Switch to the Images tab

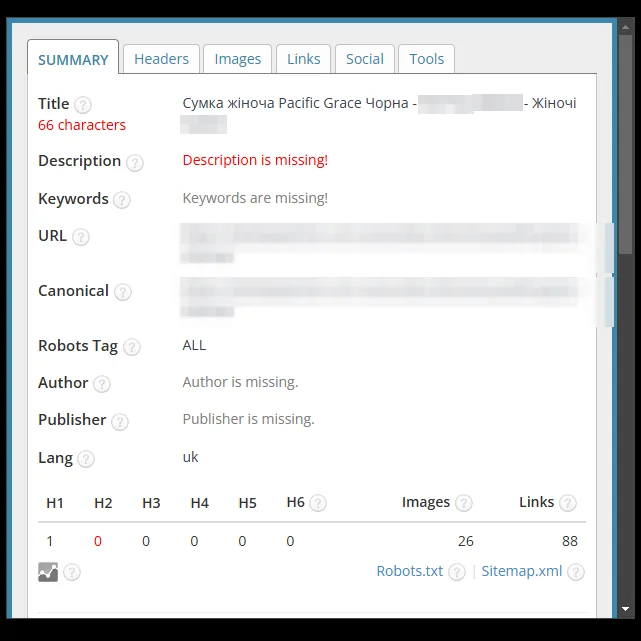pos(238,59)
